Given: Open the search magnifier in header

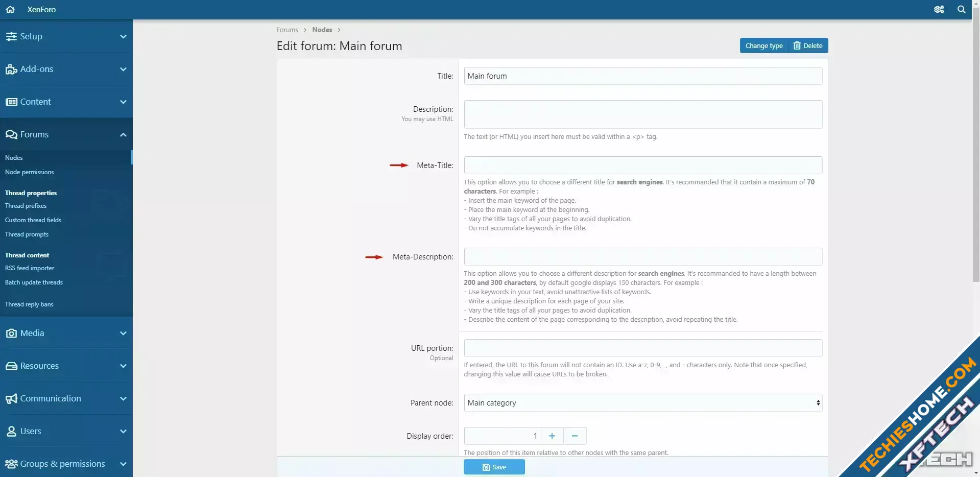Looking at the screenshot, I should pos(961,9).
